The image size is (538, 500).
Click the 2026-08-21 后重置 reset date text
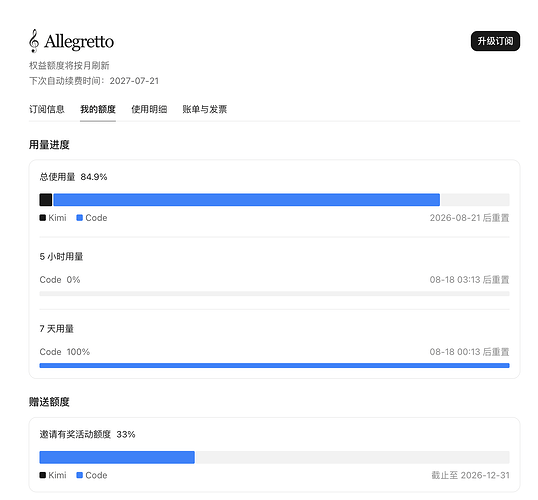pos(469,218)
